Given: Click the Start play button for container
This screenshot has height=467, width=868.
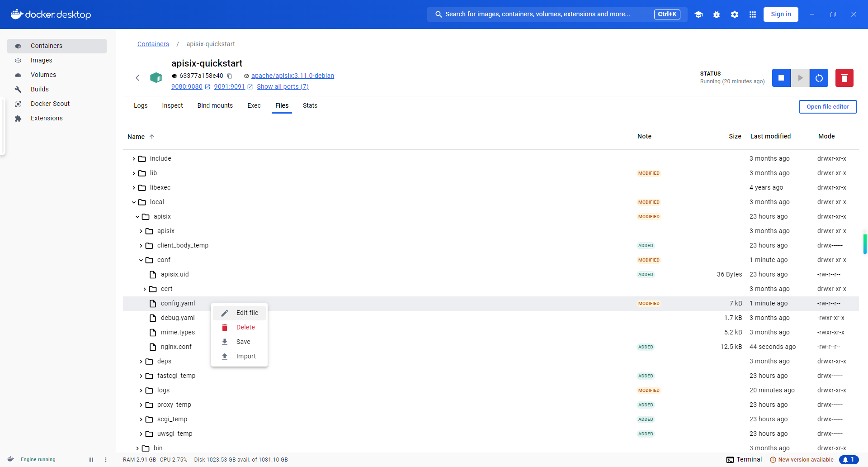Looking at the screenshot, I should [x=800, y=78].
